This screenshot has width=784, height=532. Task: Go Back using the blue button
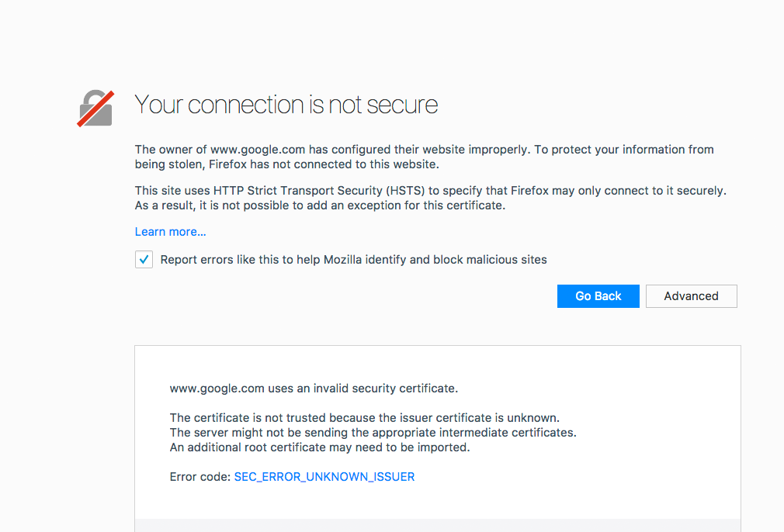(x=598, y=296)
